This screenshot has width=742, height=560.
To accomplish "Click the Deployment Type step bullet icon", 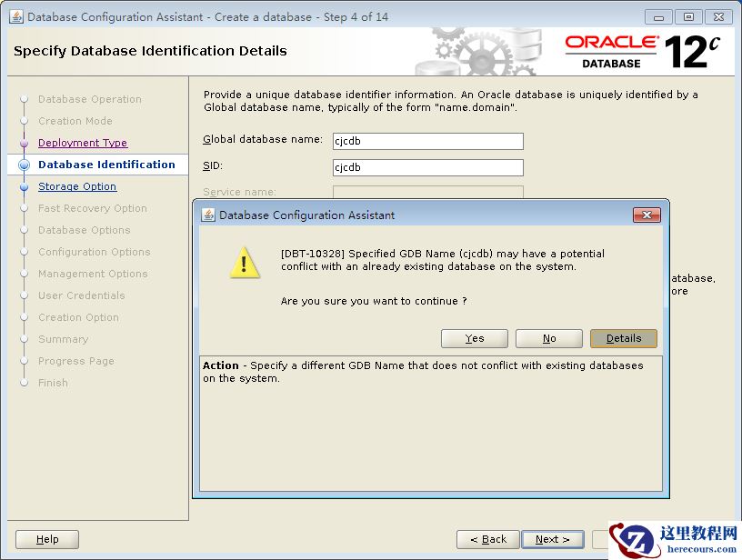I will coord(25,144).
